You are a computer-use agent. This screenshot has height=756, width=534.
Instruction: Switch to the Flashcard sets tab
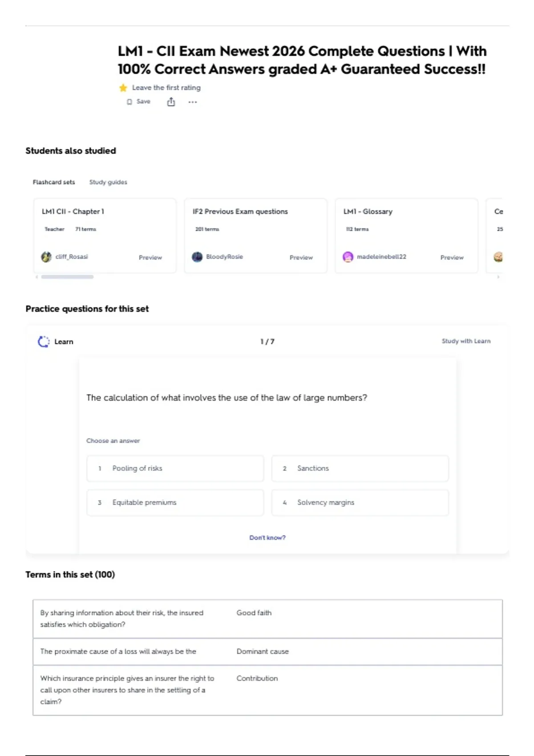pos(54,182)
